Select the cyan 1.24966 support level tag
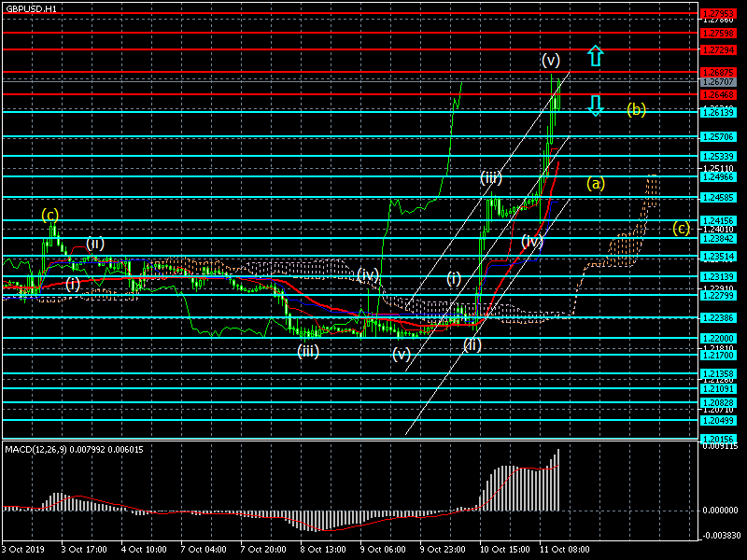 [x=717, y=176]
